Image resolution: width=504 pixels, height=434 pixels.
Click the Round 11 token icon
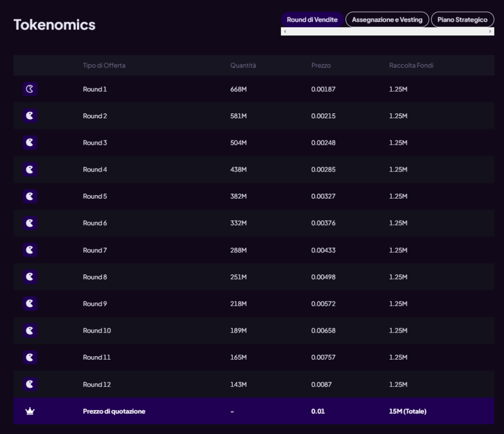tap(30, 357)
